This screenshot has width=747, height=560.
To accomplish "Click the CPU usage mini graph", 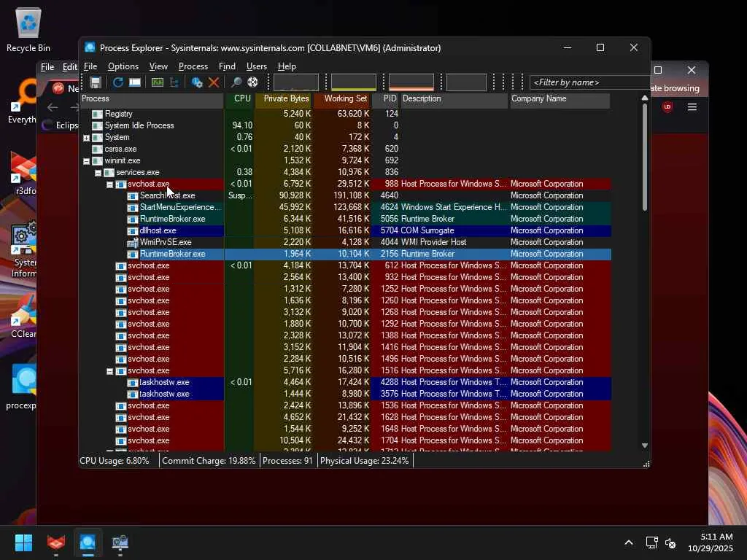I will pos(296,82).
